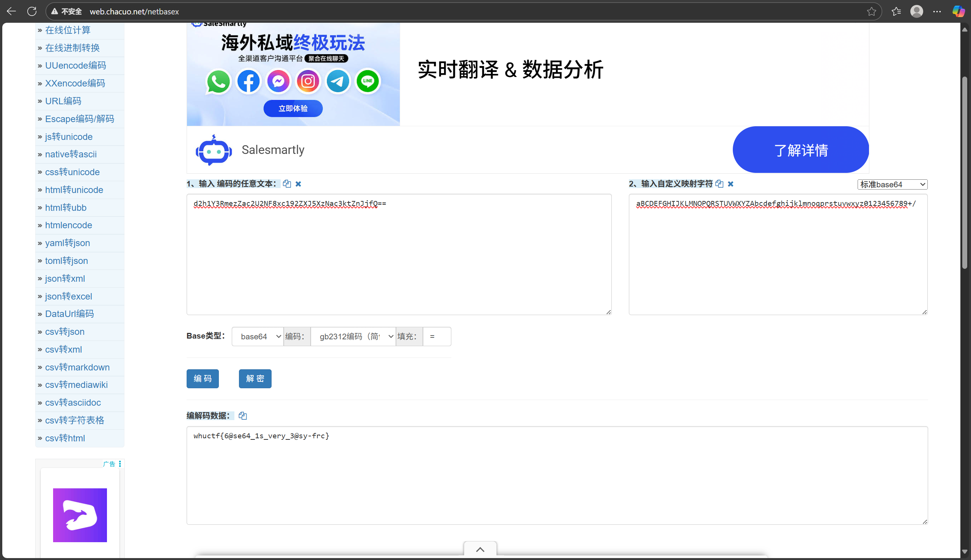Clear the input text with X icon
This screenshot has width=971, height=560.
point(298,184)
